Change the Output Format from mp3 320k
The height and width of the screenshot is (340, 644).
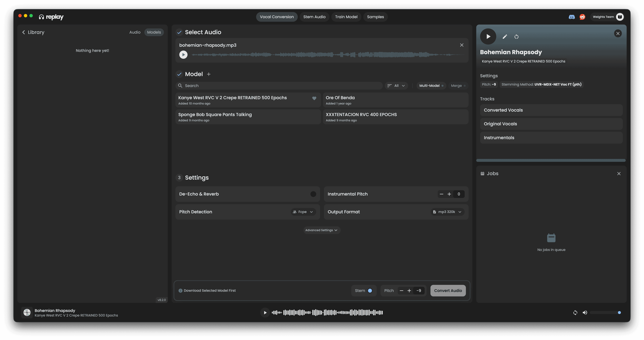point(447,212)
